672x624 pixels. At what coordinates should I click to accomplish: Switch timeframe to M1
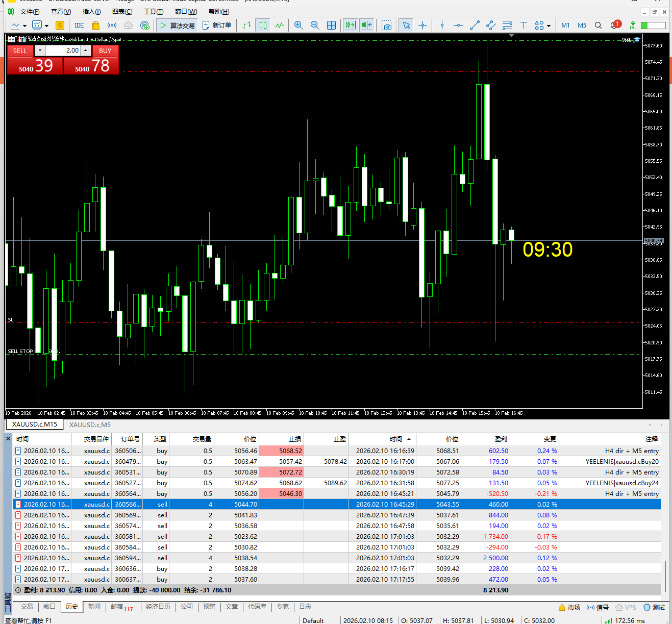[x=565, y=25]
